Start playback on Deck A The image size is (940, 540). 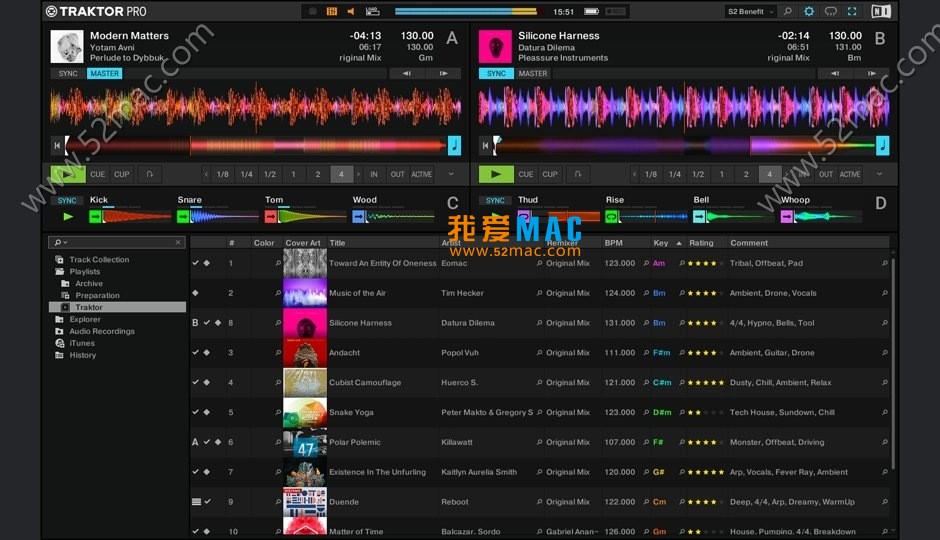tap(68, 174)
